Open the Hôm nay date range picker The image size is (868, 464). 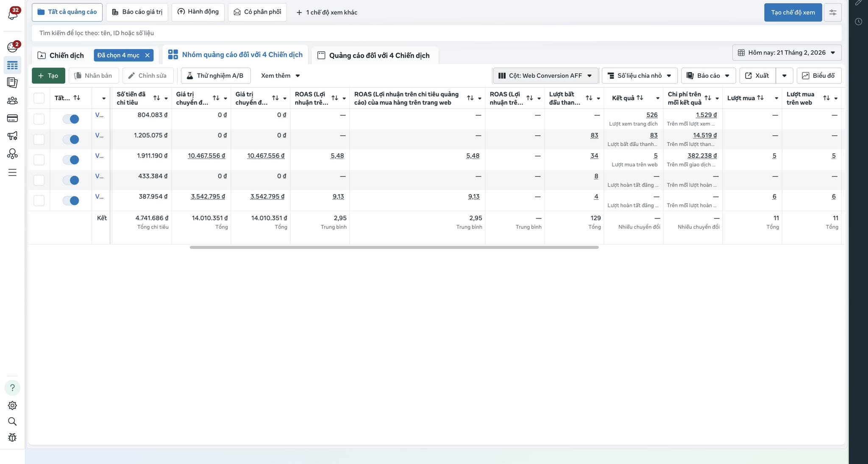click(787, 53)
